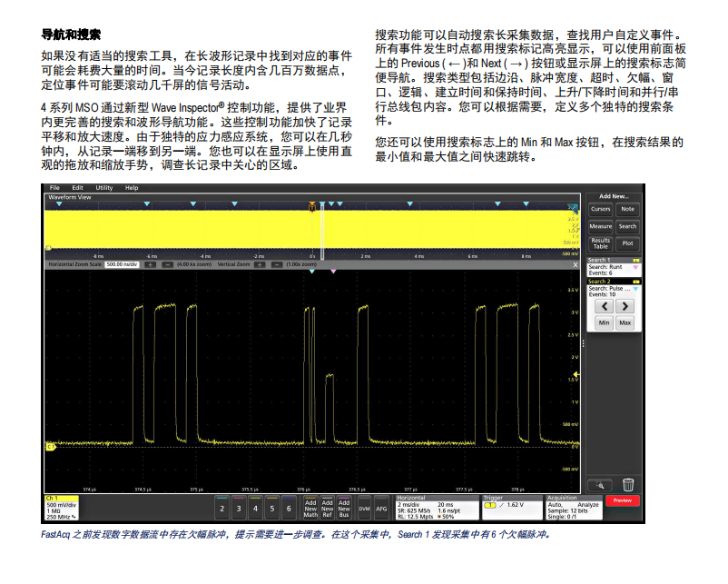The height and width of the screenshot is (584, 728).
Task: Click the first cyan search marker in overview
Action: click(59, 204)
